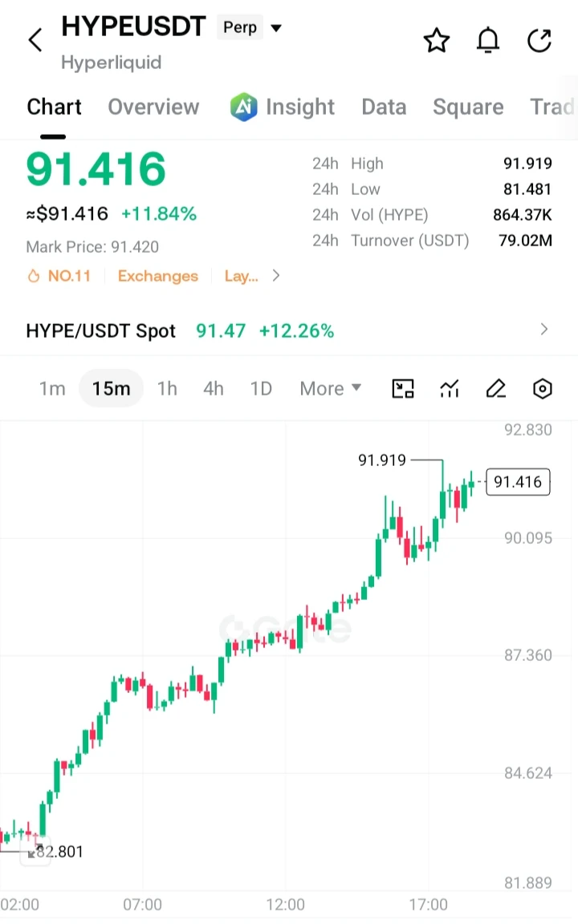Tap the 07:00 time axis label
This screenshot has width=578, height=924.
142,905
